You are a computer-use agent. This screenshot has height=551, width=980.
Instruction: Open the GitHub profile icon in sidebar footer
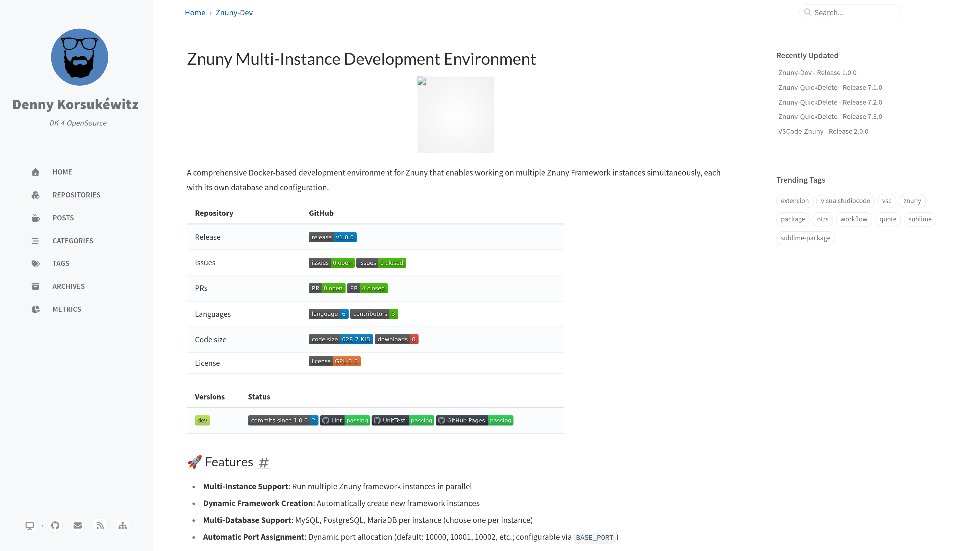click(55, 525)
